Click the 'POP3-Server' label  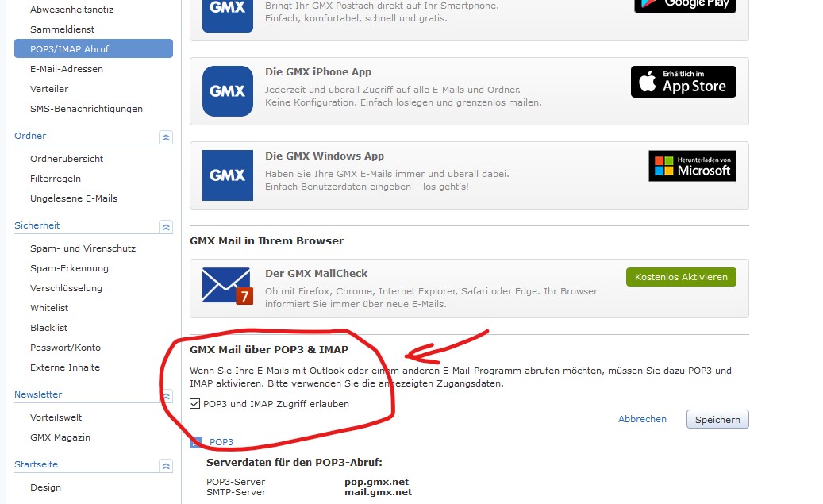pyautogui.click(x=236, y=482)
